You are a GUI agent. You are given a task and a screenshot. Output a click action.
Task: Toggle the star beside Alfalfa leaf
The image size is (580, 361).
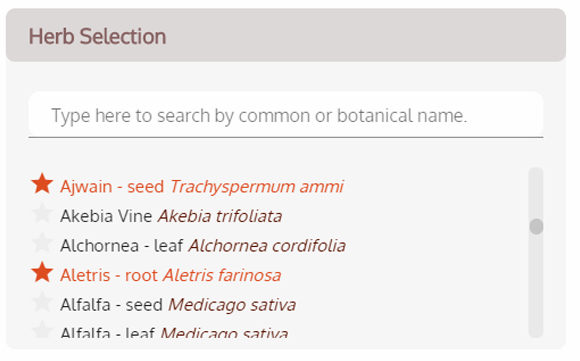coord(42,329)
